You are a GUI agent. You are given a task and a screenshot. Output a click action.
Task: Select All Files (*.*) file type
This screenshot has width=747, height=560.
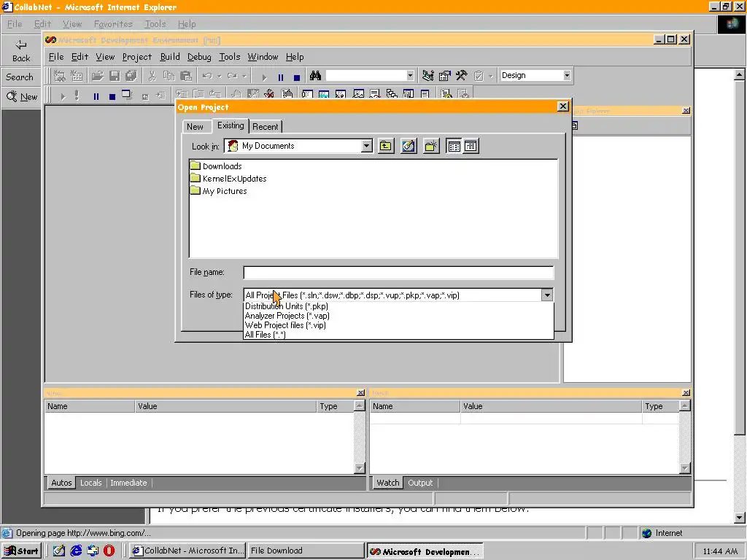398,335
